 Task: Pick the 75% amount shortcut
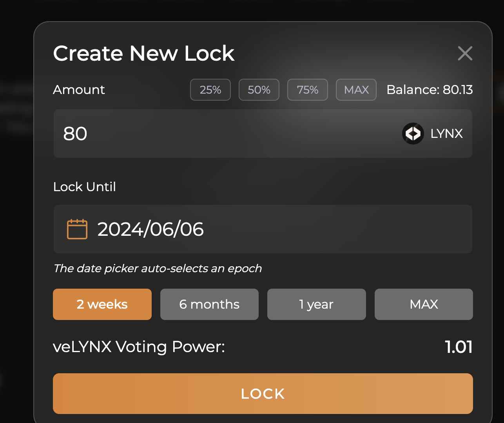coord(308,90)
